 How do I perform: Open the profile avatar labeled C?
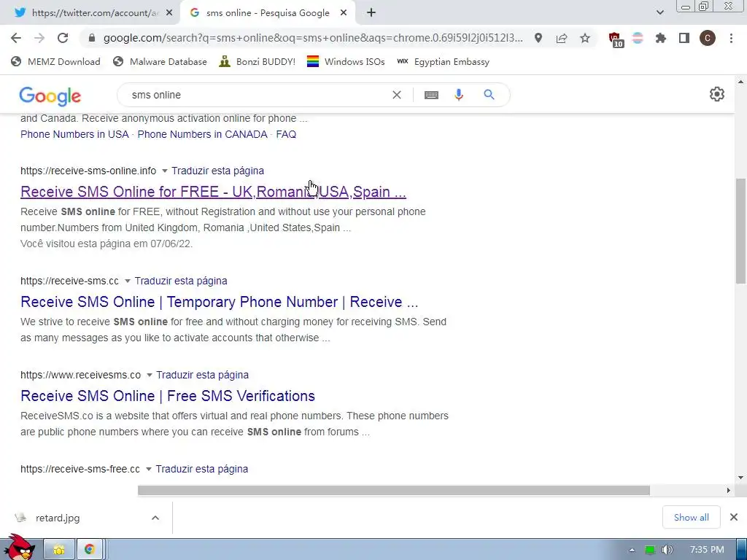click(x=708, y=38)
